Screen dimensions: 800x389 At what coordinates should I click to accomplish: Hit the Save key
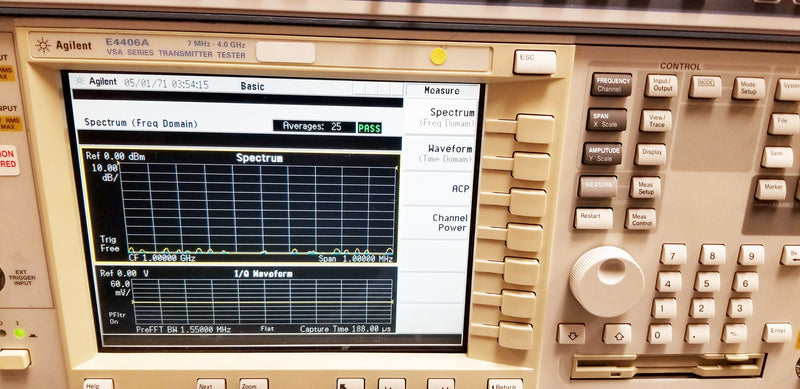[777, 157]
